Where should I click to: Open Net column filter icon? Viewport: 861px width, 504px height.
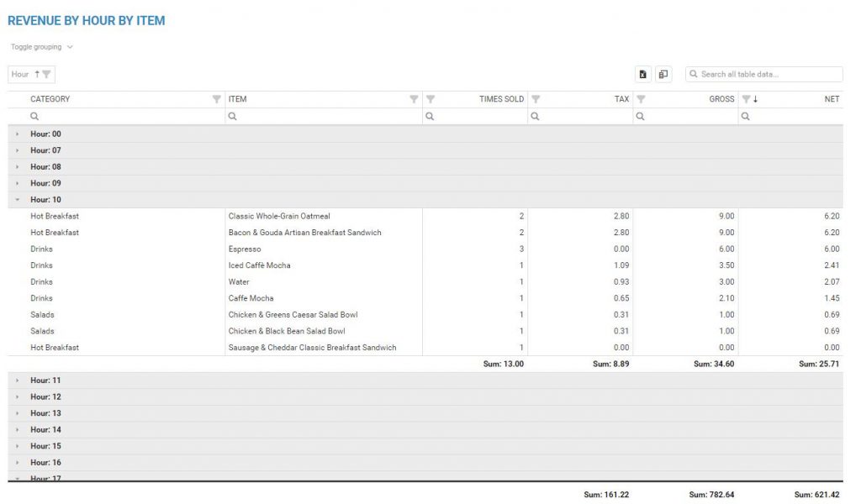coord(746,99)
